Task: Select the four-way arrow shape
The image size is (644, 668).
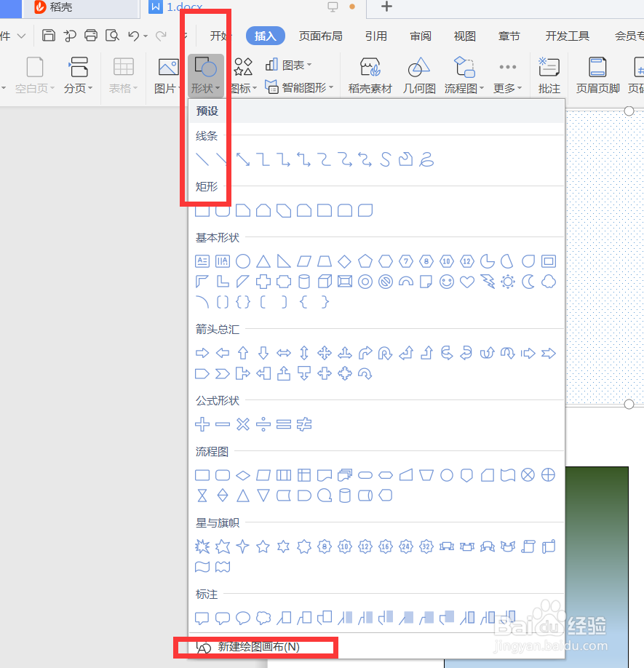Action: tap(325, 353)
